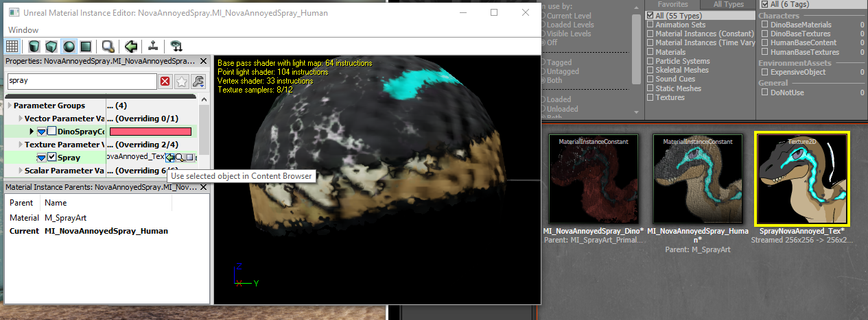Use selected Content Browser object for Spray
868x320 pixels.
coord(170,158)
